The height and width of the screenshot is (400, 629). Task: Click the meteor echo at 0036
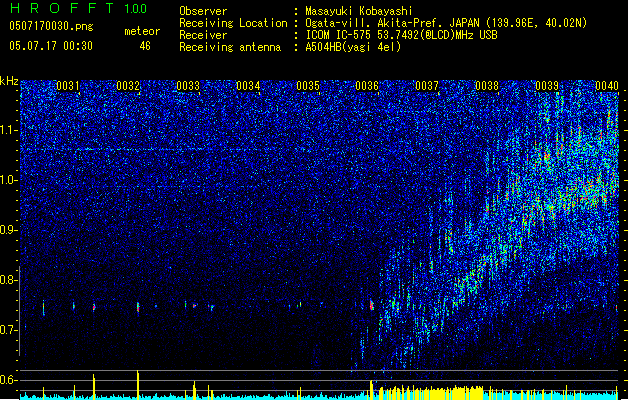click(x=371, y=305)
